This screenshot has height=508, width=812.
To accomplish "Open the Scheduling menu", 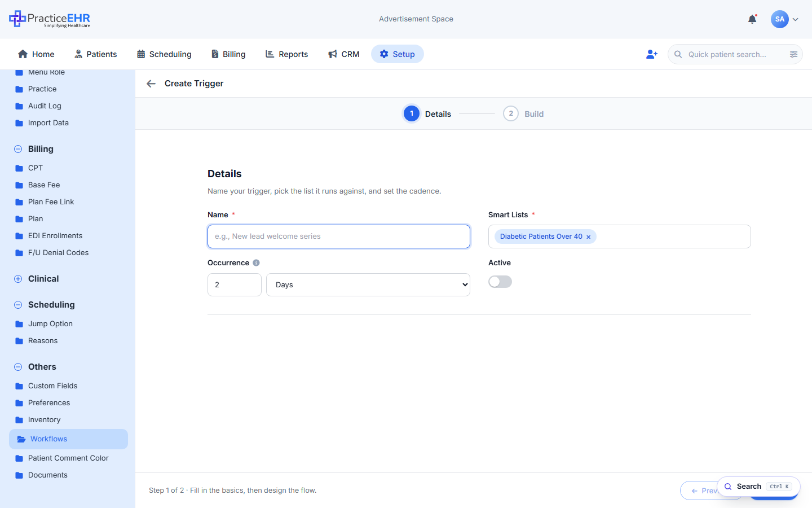I will pos(164,54).
